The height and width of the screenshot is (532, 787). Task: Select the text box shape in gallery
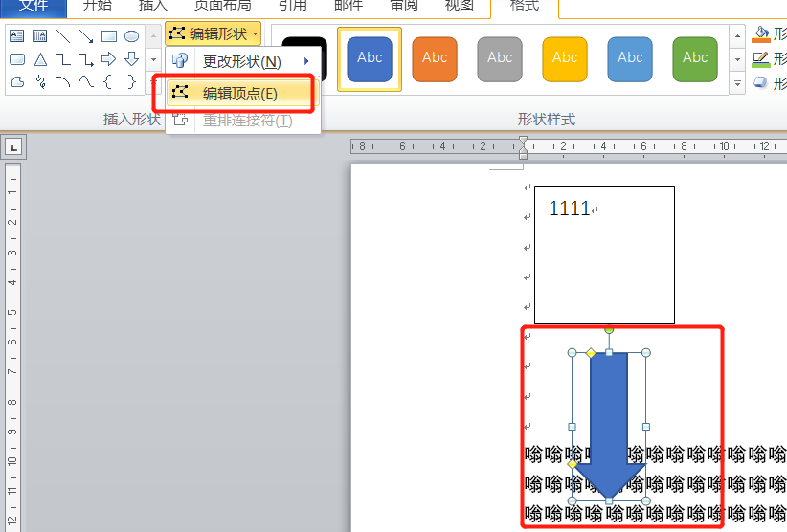[16, 36]
